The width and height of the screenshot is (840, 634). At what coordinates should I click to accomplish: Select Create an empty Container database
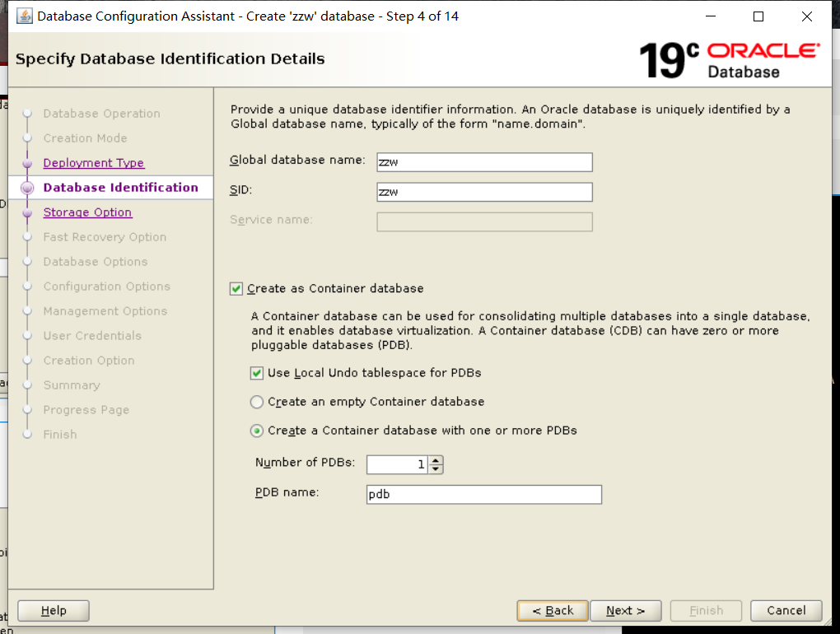click(257, 402)
